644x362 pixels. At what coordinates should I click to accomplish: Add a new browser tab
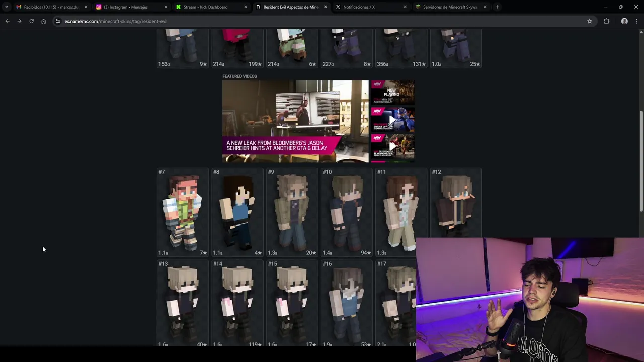click(497, 7)
